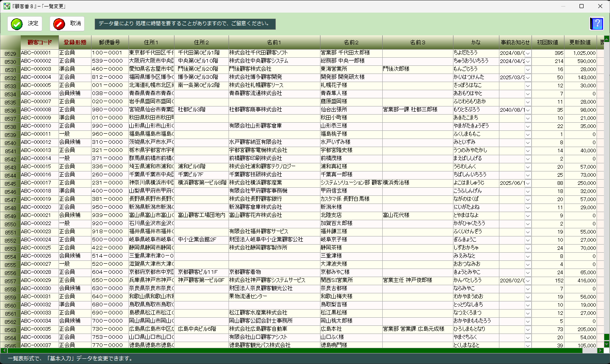Click the 住所1 column header

pos(151,42)
